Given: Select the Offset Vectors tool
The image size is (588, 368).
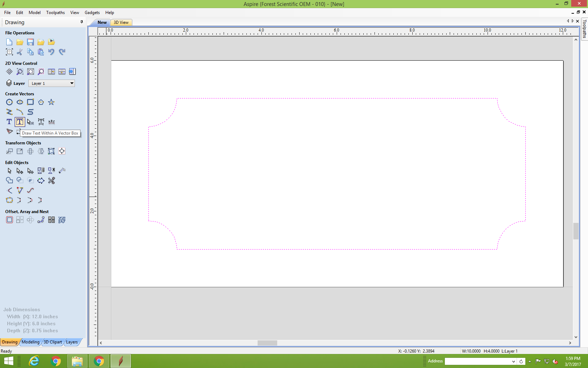Looking at the screenshot, I should [9, 220].
